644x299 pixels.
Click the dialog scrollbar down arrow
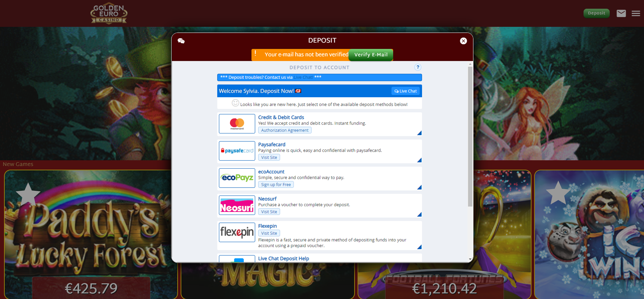pos(470,259)
